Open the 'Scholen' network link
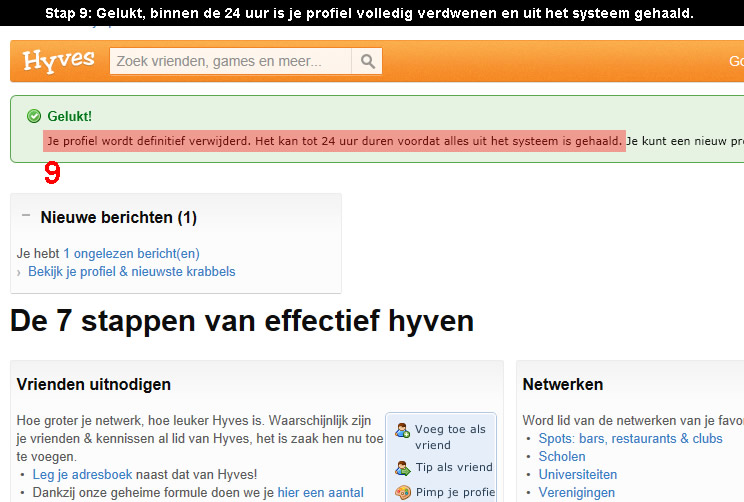Screen dimensions: 744x502 click(x=562, y=456)
